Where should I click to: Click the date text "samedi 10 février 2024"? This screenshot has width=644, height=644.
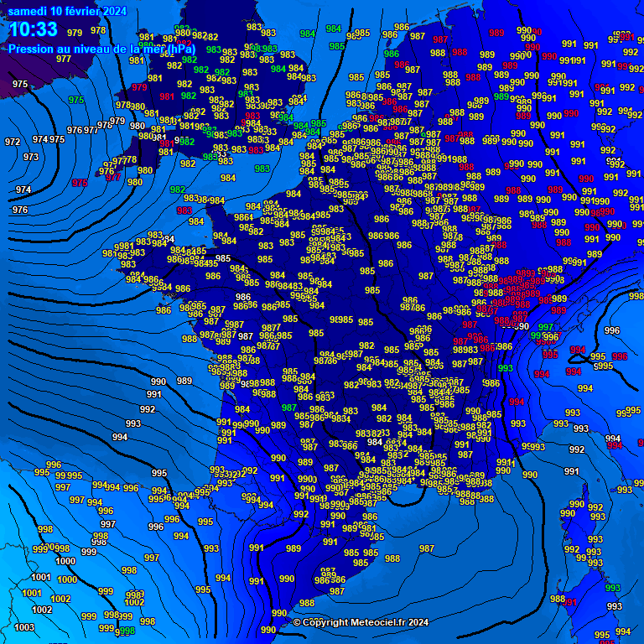67,11
